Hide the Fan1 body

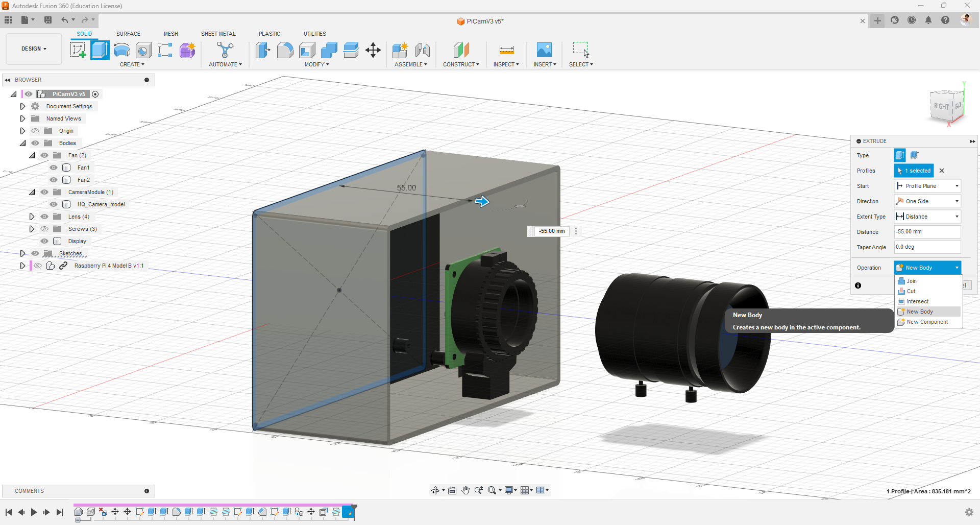(54, 168)
